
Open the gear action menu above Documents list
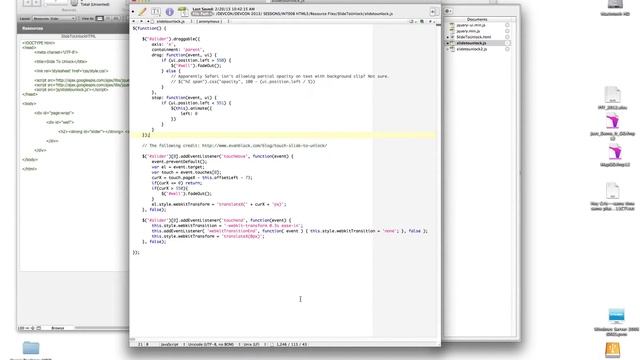(448, 11)
